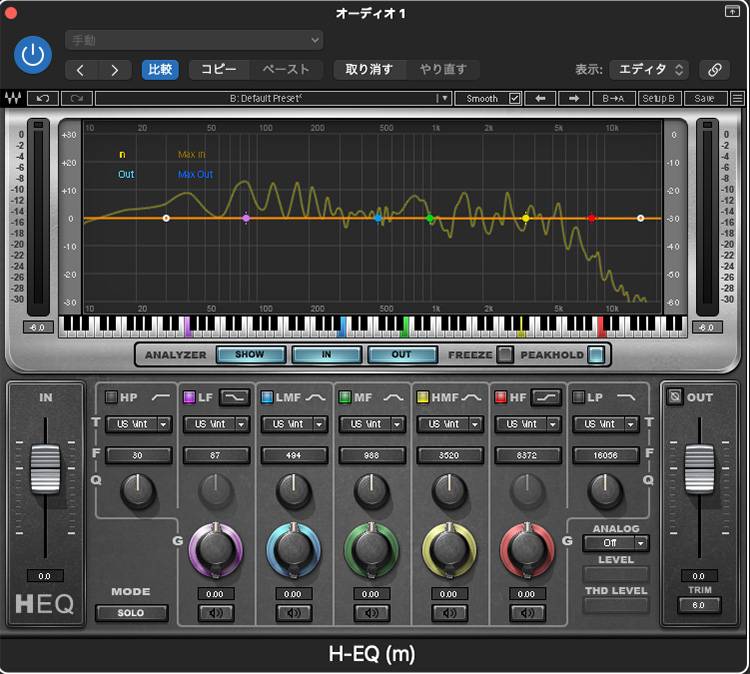Viewport: 750px width, 674px height.
Task: Click the MODE SOLO button
Action: (132, 613)
